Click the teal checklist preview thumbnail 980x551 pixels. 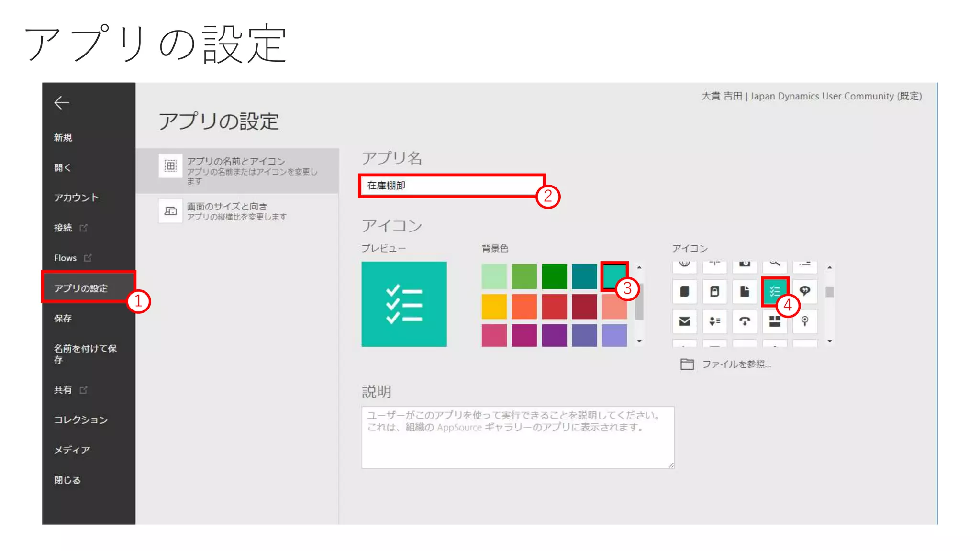pos(404,304)
